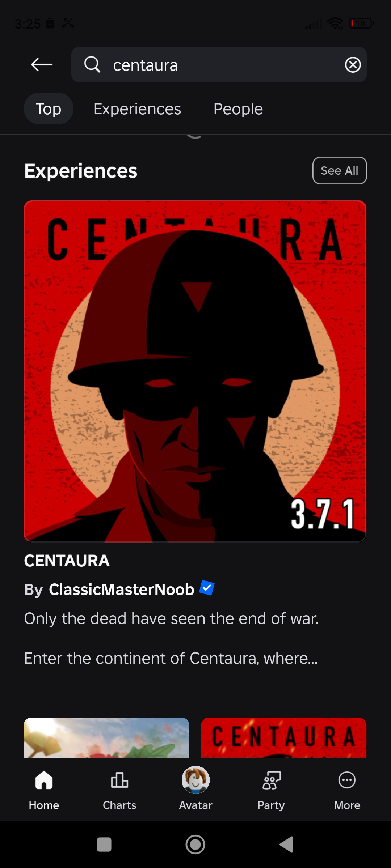Clear the search text with X icon

click(x=353, y=65)
